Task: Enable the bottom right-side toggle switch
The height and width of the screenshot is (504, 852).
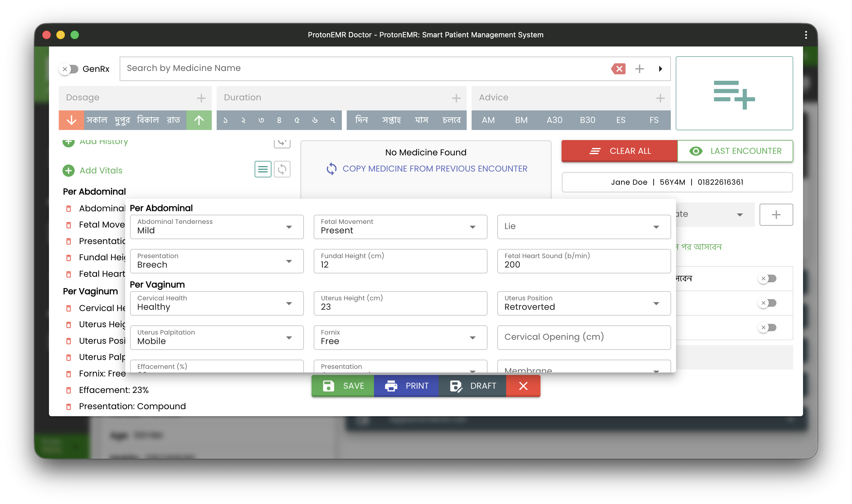Action: coord(767,328)
